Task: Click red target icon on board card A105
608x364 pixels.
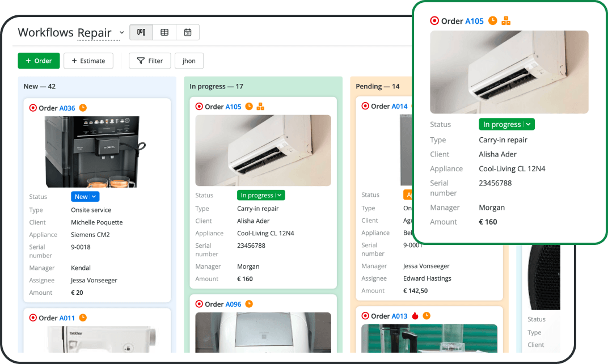Action: click(199, 106)
